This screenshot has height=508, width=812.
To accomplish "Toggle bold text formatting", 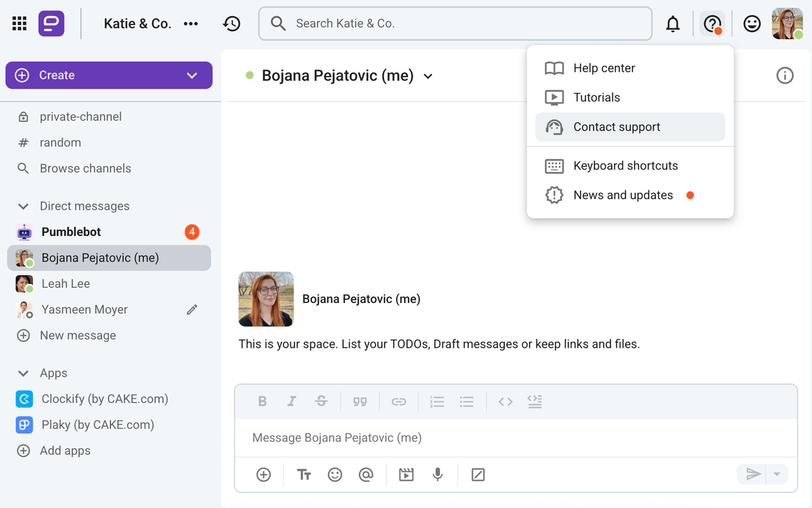I will 263,402.
